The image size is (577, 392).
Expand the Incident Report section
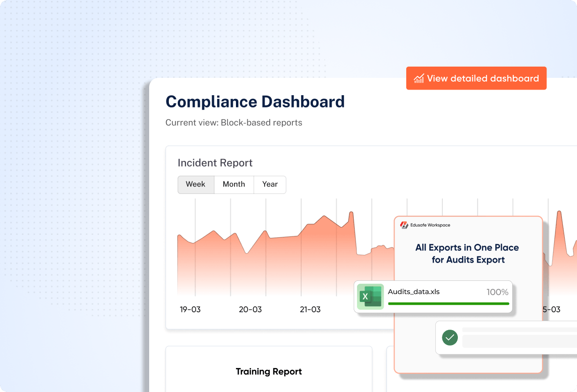pyautogui.click(x=215, y=163)
